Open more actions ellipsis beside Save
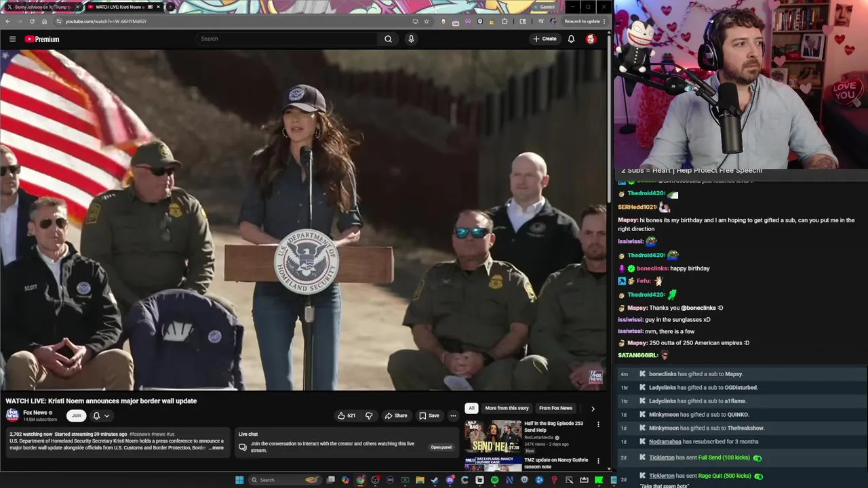868x488 pixels. (x=453, y=415)
